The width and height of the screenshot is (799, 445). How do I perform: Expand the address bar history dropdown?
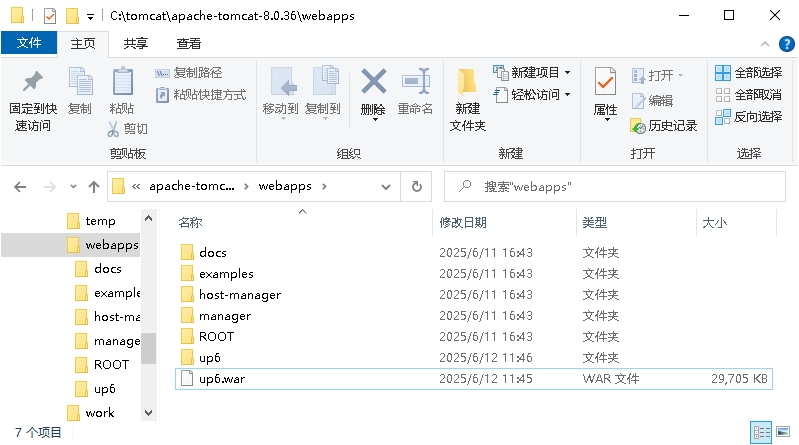(386, 187)
